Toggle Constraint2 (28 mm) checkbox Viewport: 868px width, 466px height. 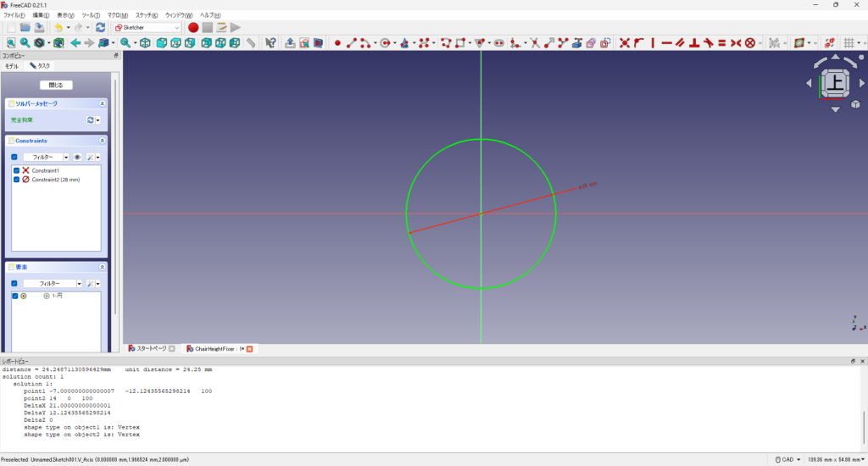point(17,180)
